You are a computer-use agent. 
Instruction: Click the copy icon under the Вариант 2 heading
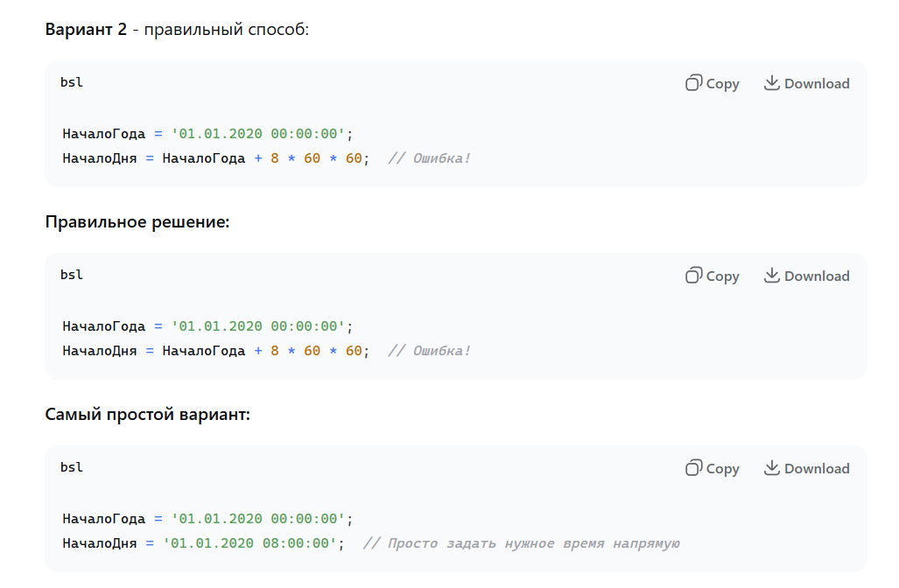[x=693, y=83]
